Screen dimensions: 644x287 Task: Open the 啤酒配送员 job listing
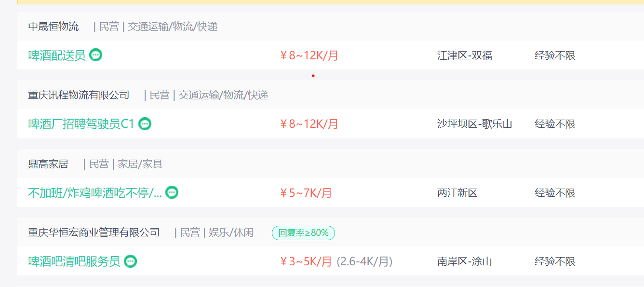(57, 55)
